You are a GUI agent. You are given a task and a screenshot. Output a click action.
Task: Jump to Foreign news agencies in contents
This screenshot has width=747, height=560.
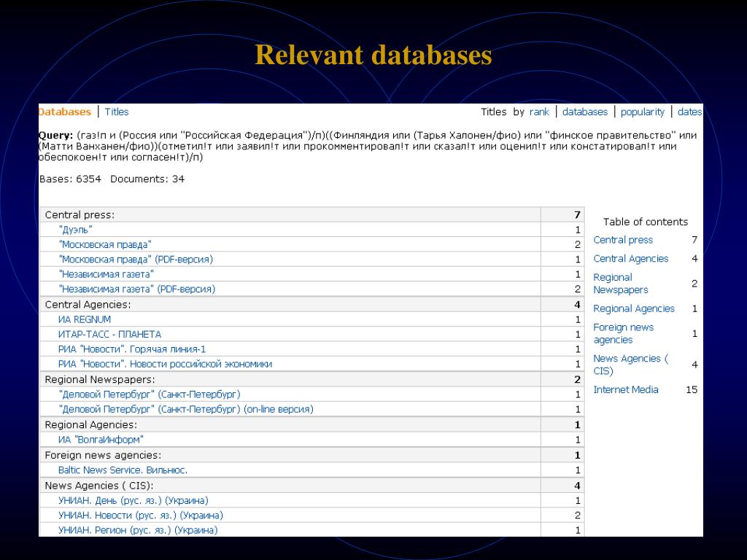pyautogui.click(x=623, y=333)
